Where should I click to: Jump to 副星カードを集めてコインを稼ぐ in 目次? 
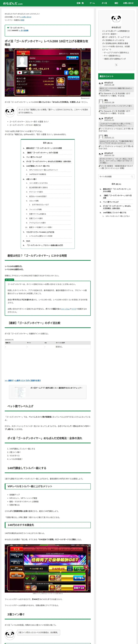point(41,227)
